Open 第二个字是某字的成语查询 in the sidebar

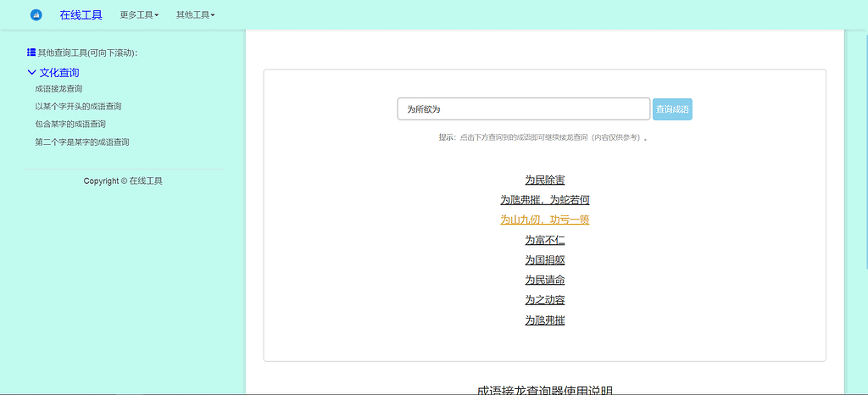(x=82, y=142)
